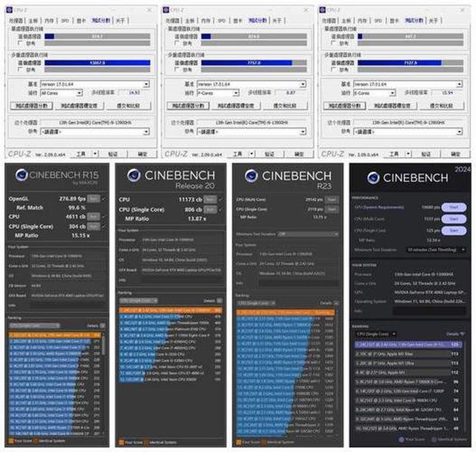The height and width of the screenshot is (452, 476).
Task: Click the Cinebench Release 20 logo sphere
Action: coord(134,175)
